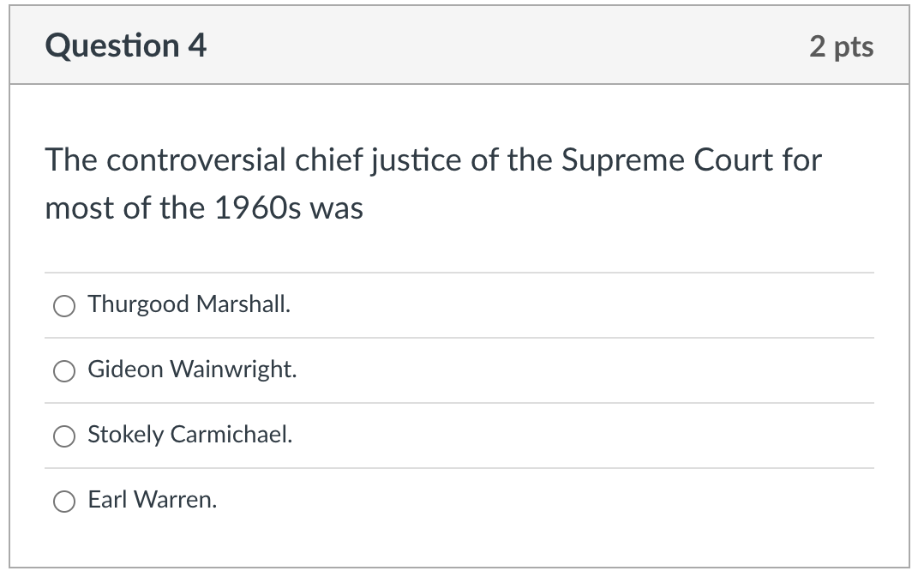The image size is (924, 583).
Task: Click the word 'Wainwright.' in second answer
Action: pos(233,370)
